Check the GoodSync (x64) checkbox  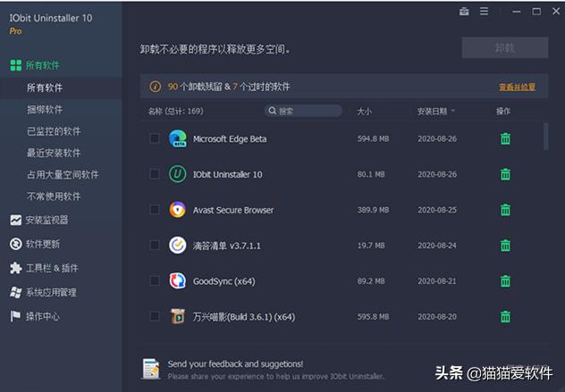tap(155, 281)
